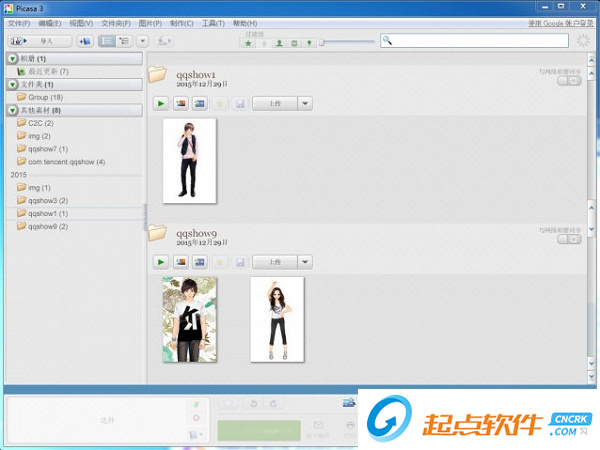Collapse the 文件夹 folders section
This screenshot has height=450, width=600.
[x=12, y=85]
